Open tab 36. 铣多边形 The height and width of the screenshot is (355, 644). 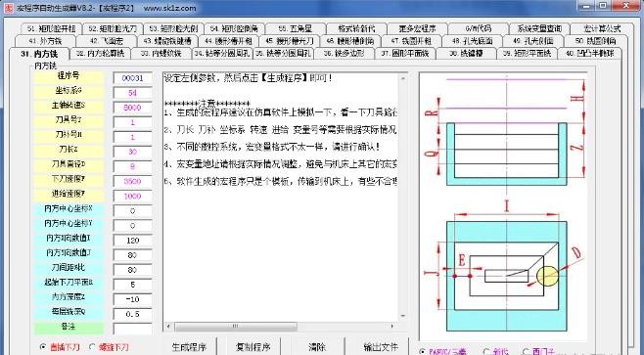click(x=345, y=54)
